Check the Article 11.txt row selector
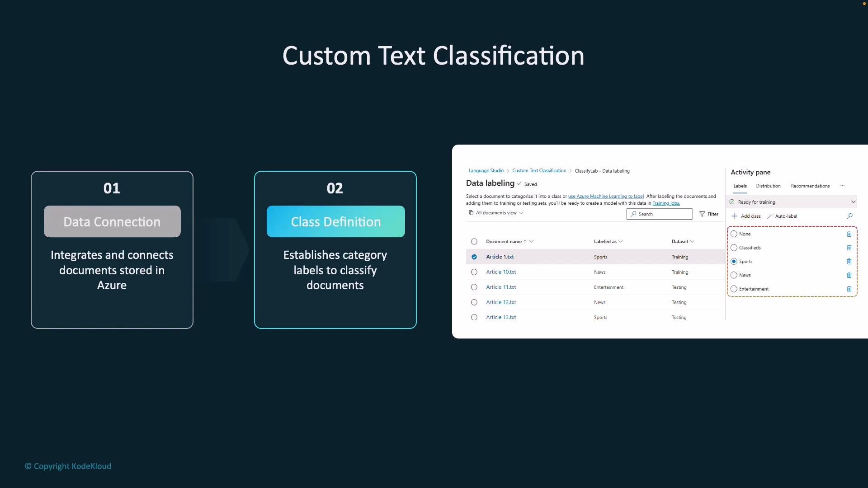 pos(474,287)
